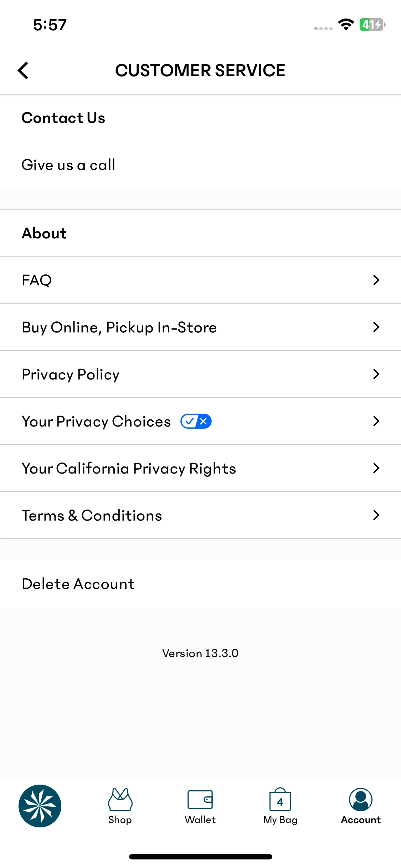Select the Account profile icon
Screen dimensions: 401x868
[361, 799]
